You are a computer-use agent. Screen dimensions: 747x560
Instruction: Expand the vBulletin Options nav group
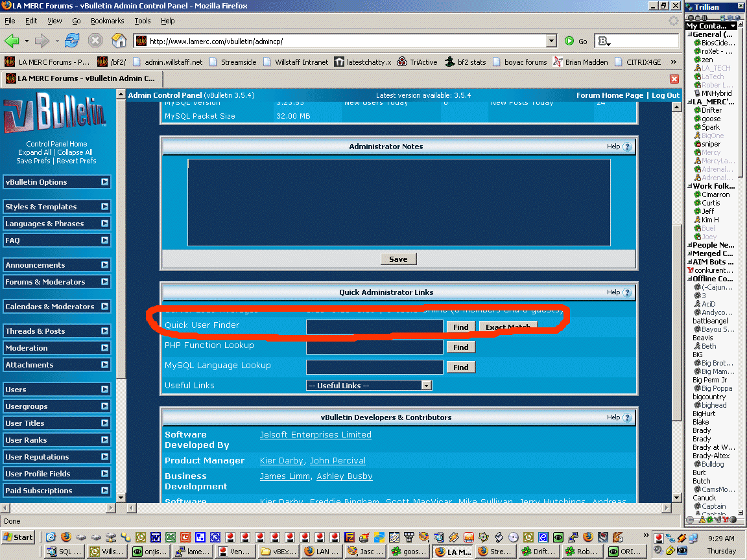click(56, 182)
